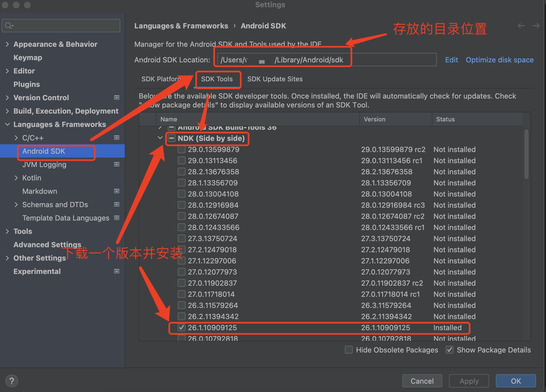The width and height of the screenshot is (546, 392).
Task: Click the SDK tools list scrollbar
Action: (526, 154)
